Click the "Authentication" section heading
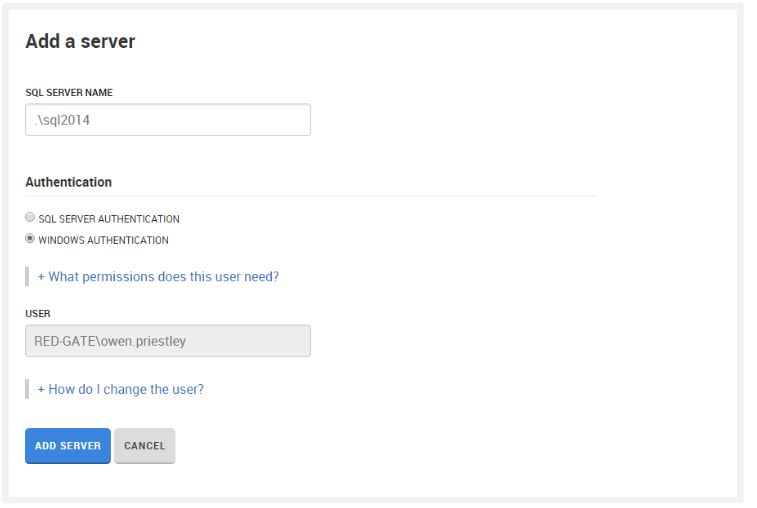The image size is (757, 508). (x=68, y=183)
